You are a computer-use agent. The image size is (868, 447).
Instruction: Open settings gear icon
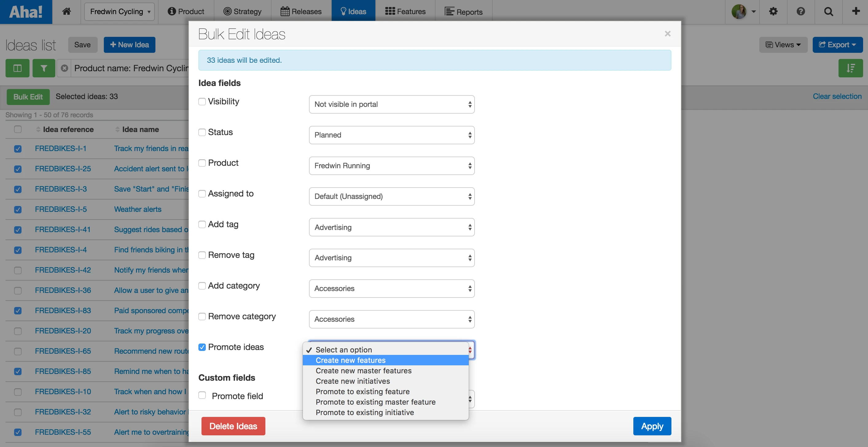[x=773, y=11]
